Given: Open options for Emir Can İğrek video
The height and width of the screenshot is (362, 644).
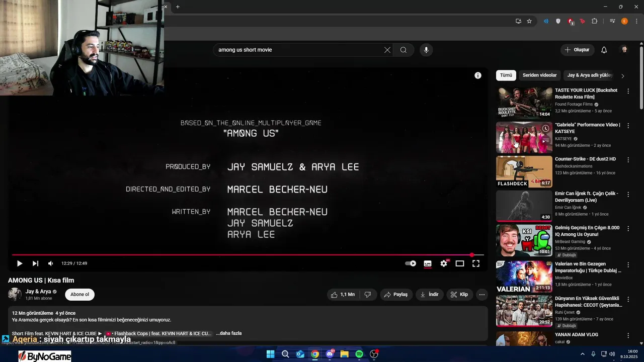Looking at the screenshot, I should [628, 194].
